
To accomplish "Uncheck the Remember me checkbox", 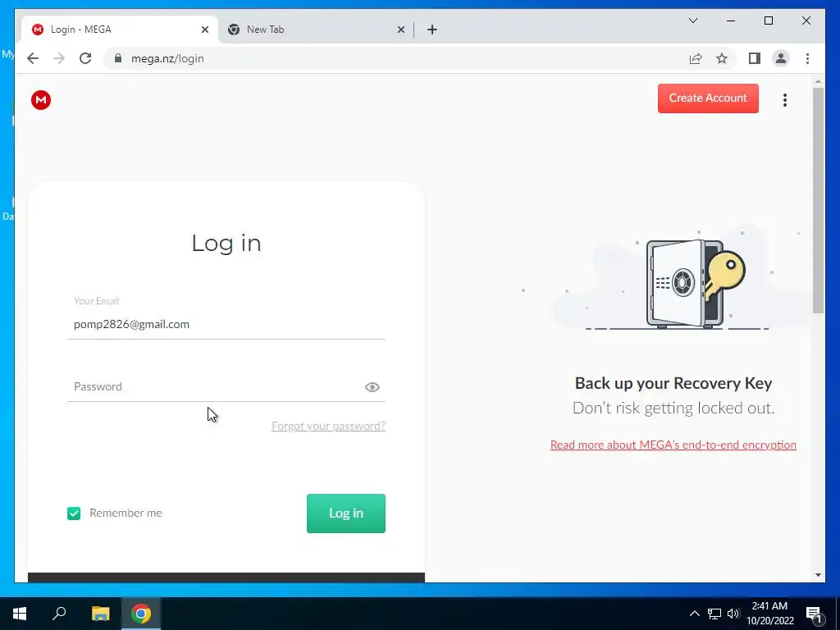I will [x=74, y=514].
